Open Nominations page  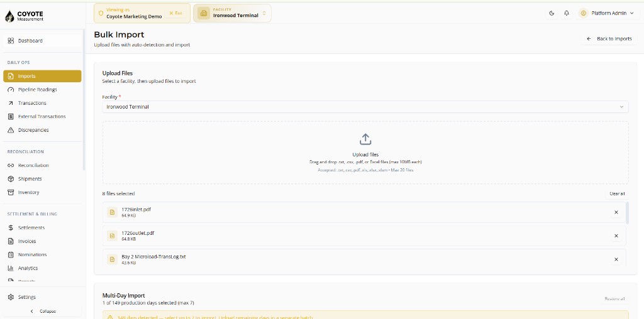click(x=42, y=254)
